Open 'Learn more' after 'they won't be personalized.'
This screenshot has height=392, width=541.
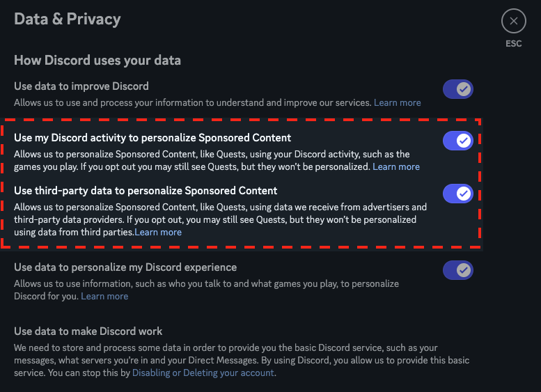(x=396, y=167)
